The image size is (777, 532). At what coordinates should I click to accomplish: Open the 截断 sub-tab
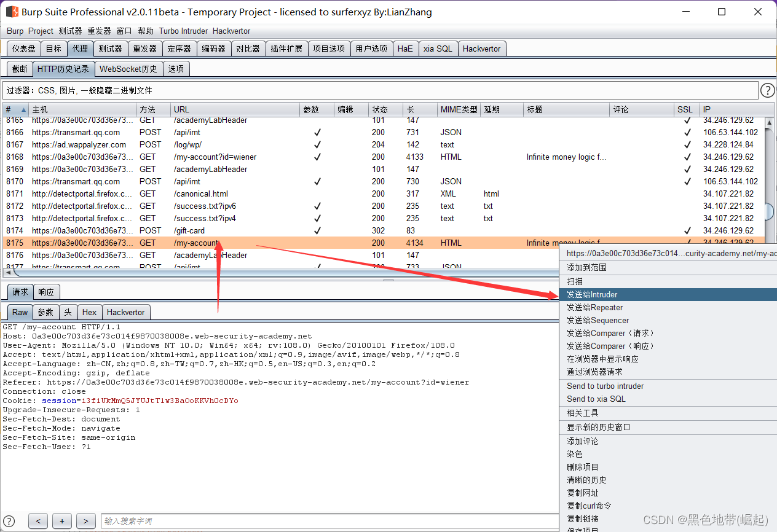tap(20, 69)
